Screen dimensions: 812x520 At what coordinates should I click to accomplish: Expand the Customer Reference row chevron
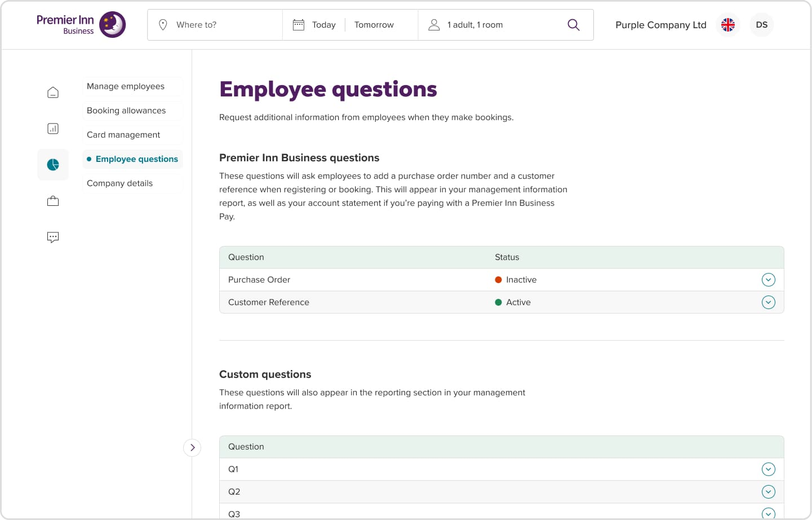769,302
